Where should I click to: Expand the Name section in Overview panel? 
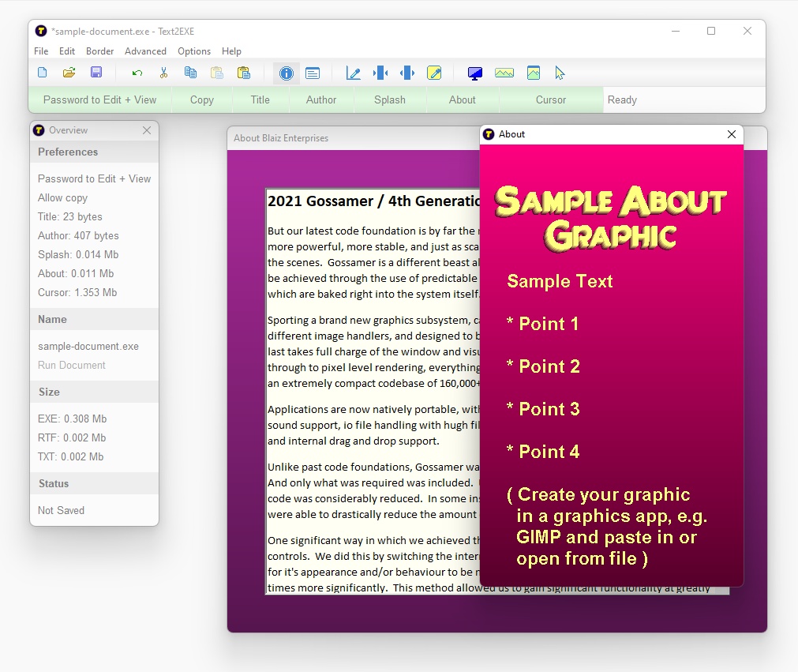coord(52,319)
